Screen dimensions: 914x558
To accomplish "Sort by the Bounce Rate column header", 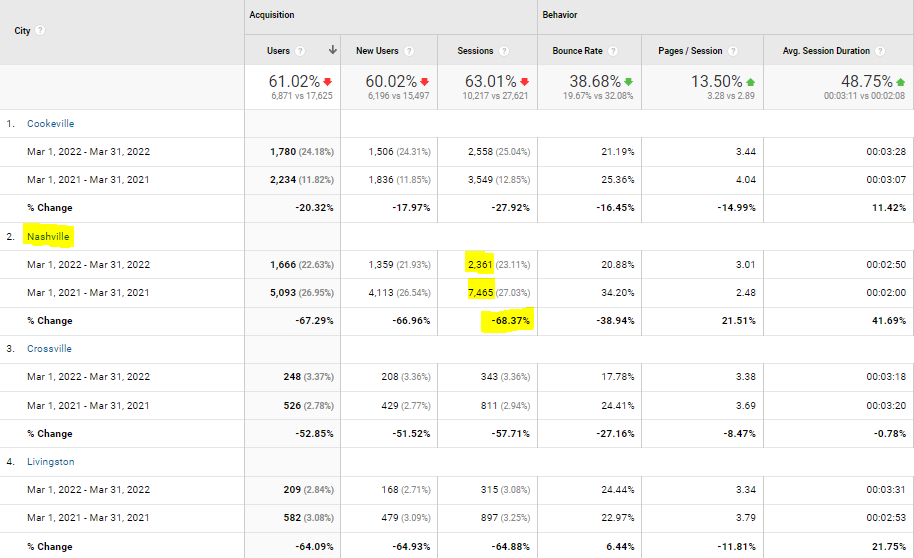I will [577, 51].
